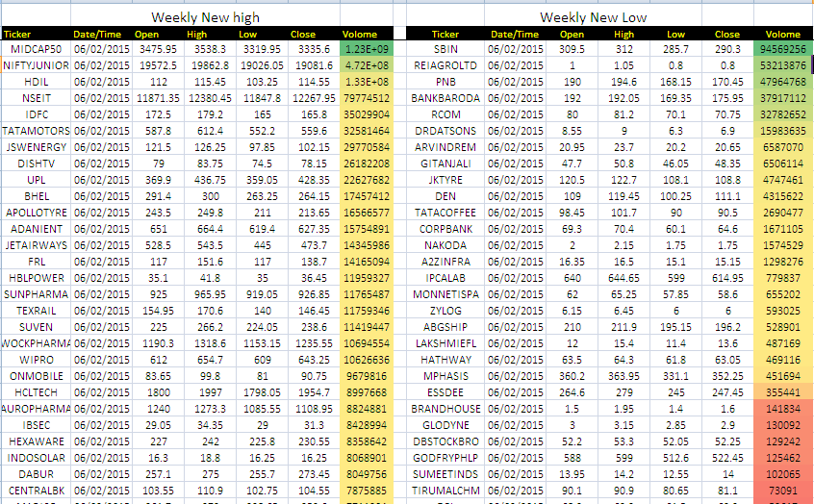Image resolution: width=814 pixels, height=504 pixels.
Task: Click MIDCAP50 volume value 1.23E+09
Action: 367,49
